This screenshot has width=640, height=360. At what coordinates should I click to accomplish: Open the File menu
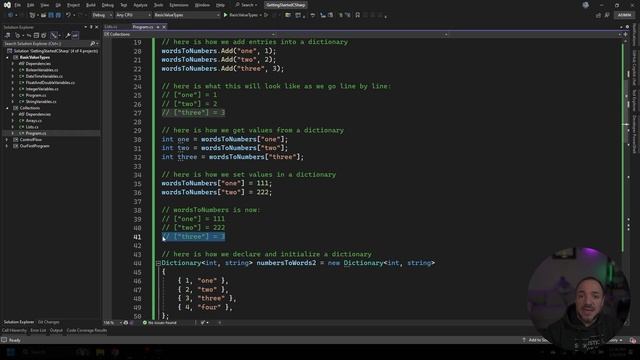click(x=18, y=5)
